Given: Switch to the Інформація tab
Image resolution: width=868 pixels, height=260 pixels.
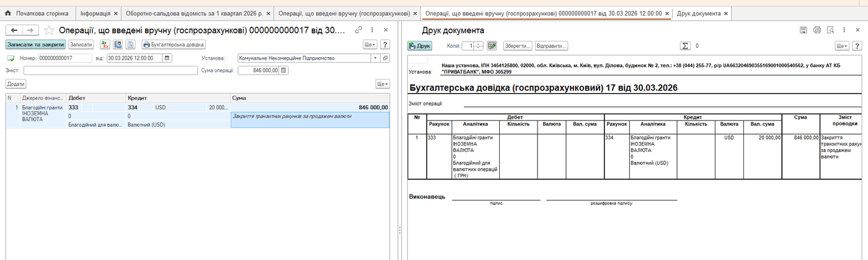Looking at the screenshot, I should (95, 13).
